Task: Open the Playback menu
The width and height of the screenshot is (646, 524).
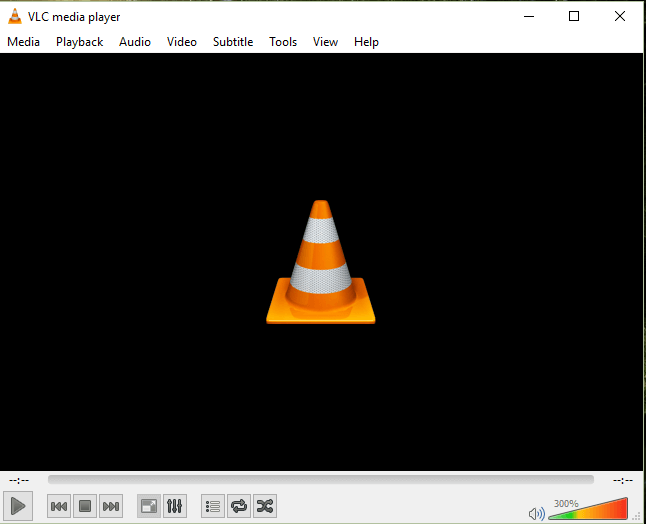Action: click(80, 42)
